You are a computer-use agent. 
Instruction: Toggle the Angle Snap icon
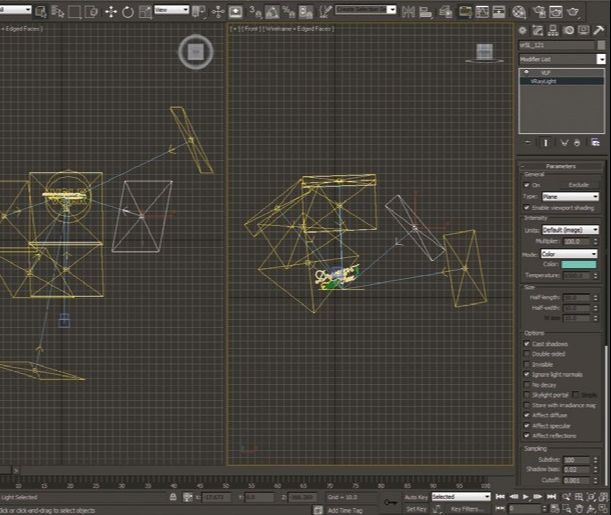pyautogui.click(x=272, y=12)
